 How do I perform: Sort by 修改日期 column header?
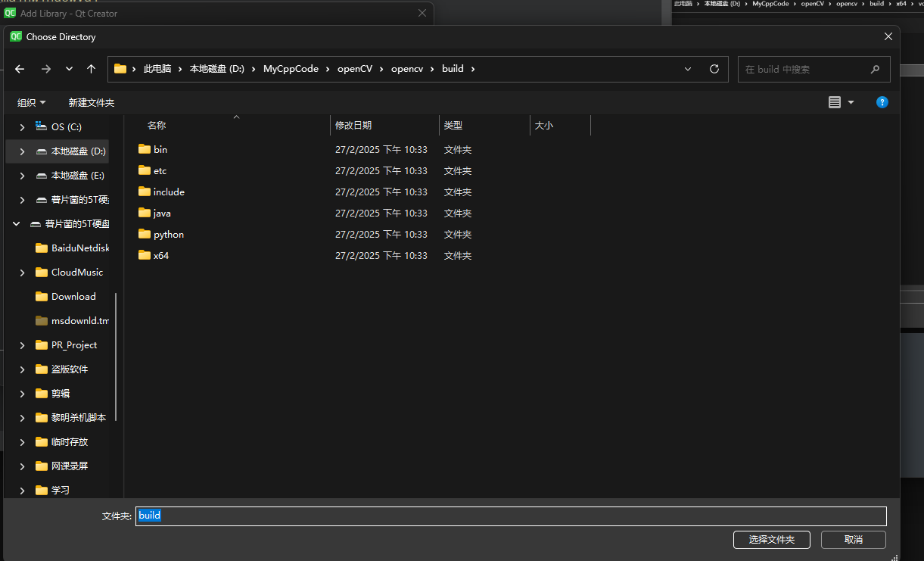click(353, 126)
